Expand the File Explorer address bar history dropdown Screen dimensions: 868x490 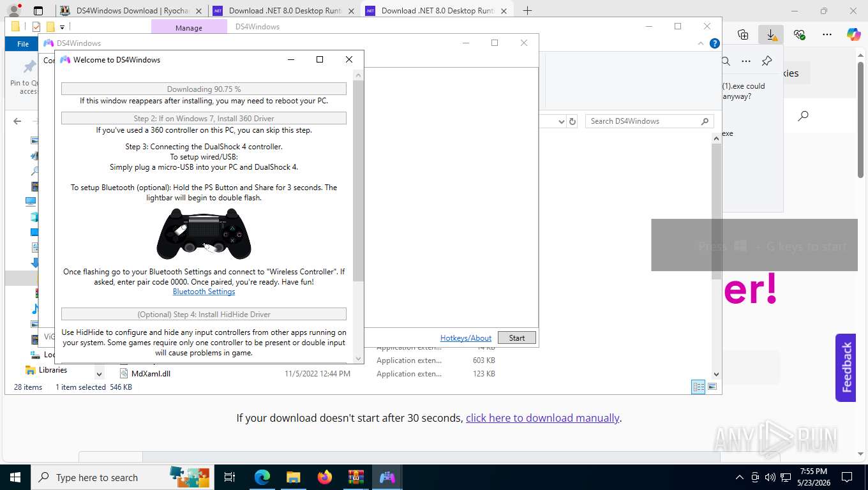coord(561,121)
